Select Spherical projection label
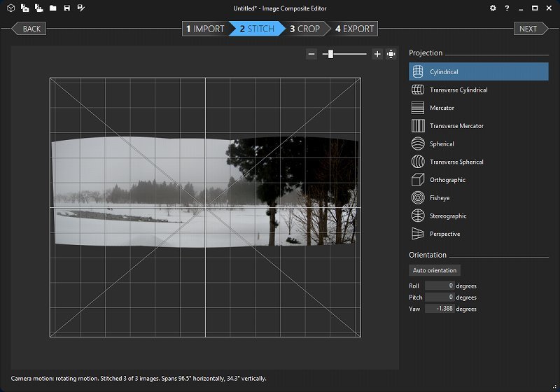The width and height of the screenshot is (560, 392). (x=442, y=144)
